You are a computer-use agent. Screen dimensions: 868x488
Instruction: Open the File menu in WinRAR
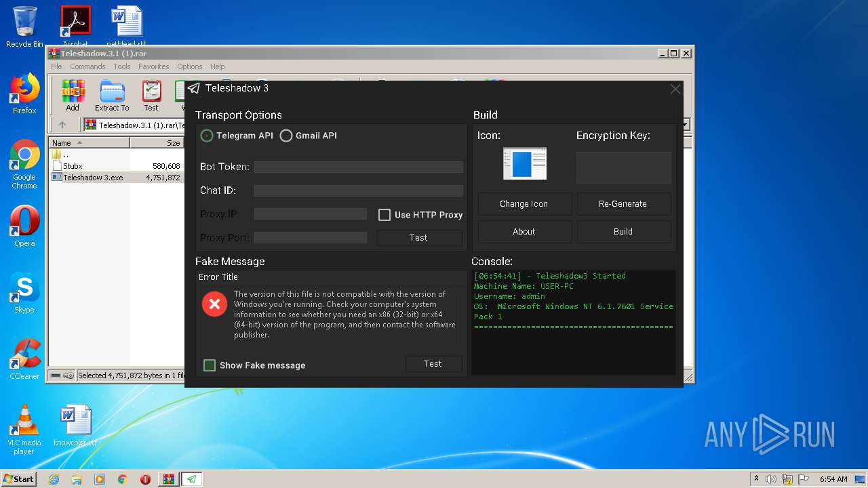(x=56, y=66)
